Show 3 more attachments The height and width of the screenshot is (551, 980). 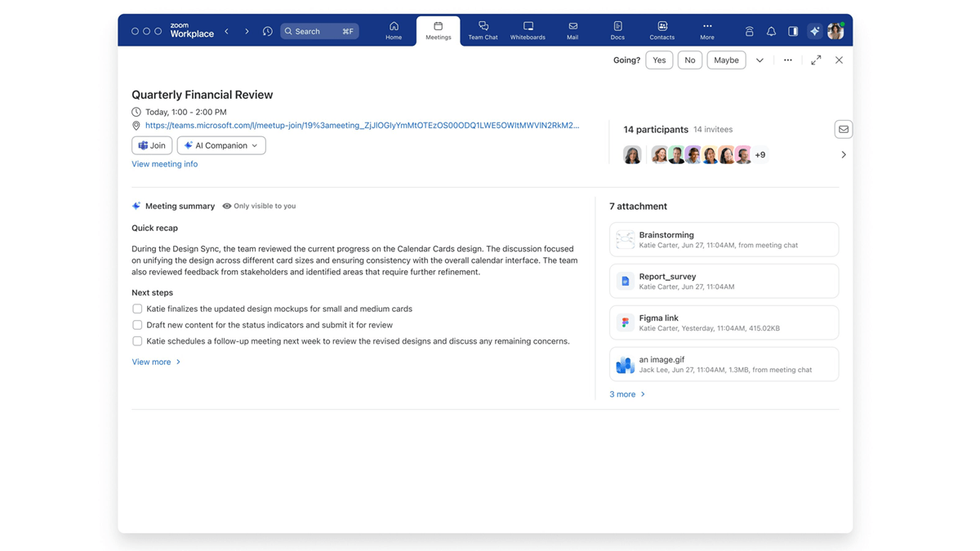pyautogui.click(x=627, y=394)
